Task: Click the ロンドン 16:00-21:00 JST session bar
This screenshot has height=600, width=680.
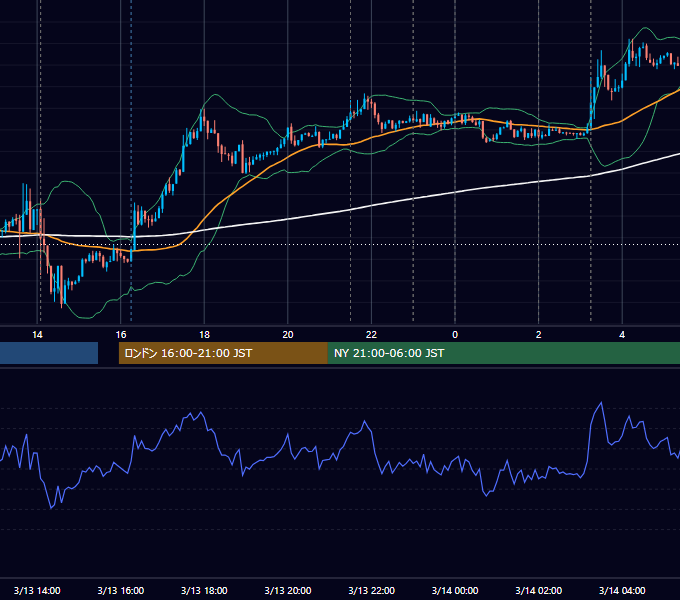Action: click(223, 353)
